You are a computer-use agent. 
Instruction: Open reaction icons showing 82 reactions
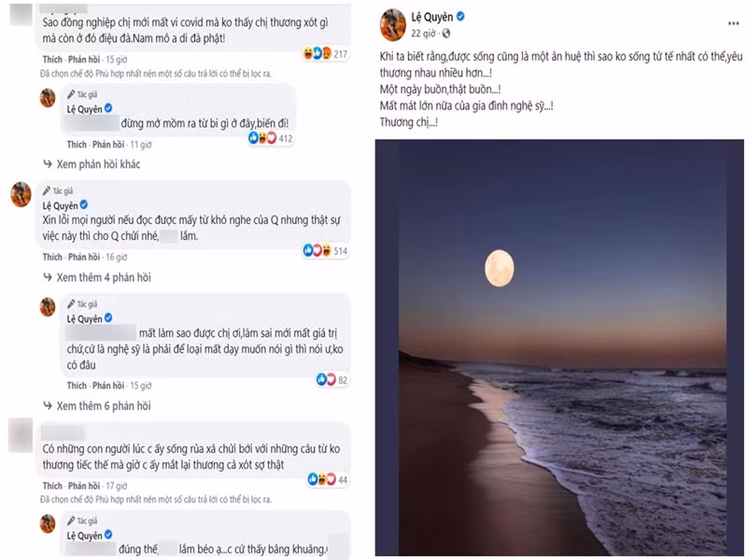[326, 378]
